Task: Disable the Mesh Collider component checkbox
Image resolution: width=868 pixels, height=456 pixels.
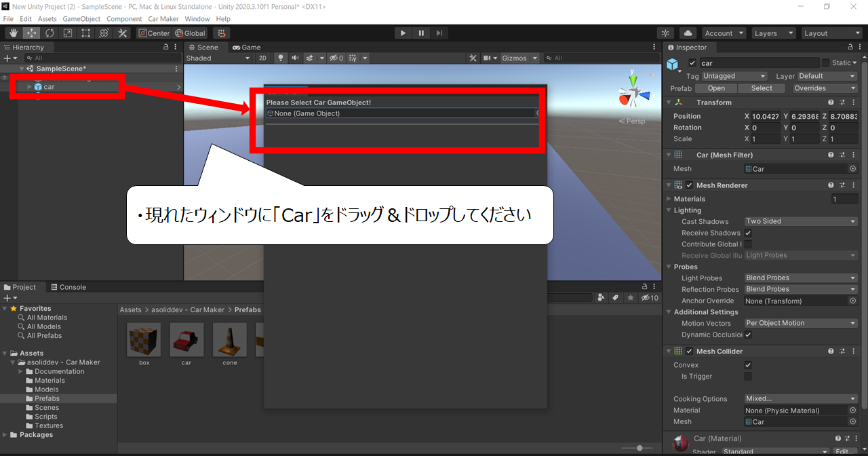Action: pos(690,351)
